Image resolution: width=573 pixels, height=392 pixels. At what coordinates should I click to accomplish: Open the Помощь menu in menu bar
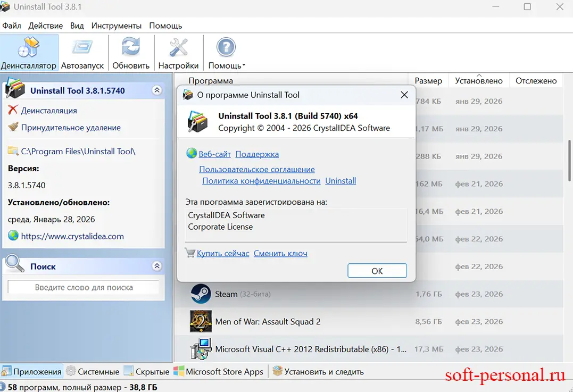point(165,26)
